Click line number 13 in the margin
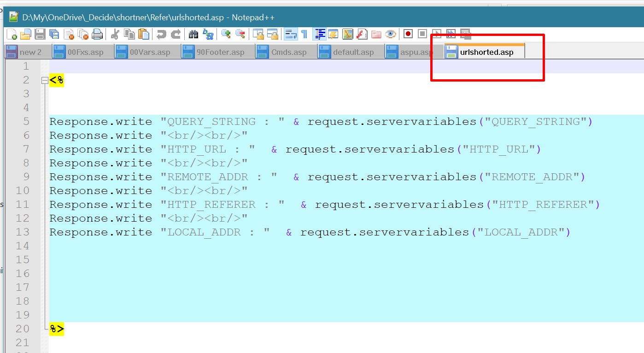Viewport: 644px width, 353px height. coord(22,232)
